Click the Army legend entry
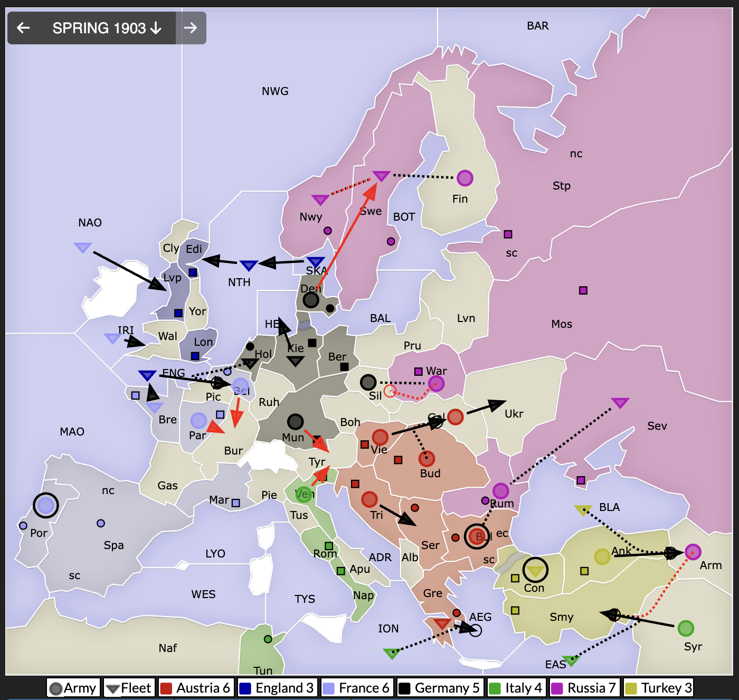The width and height of the screenshot is (739, 700). coord(73,688)
